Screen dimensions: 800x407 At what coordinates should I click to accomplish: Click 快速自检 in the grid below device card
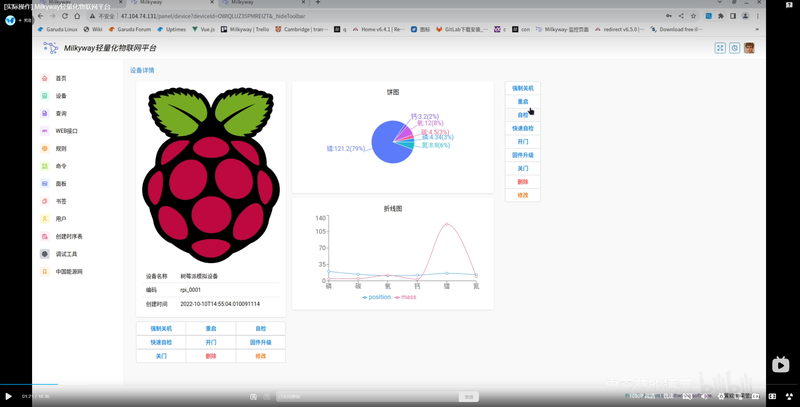click(161, 342)
